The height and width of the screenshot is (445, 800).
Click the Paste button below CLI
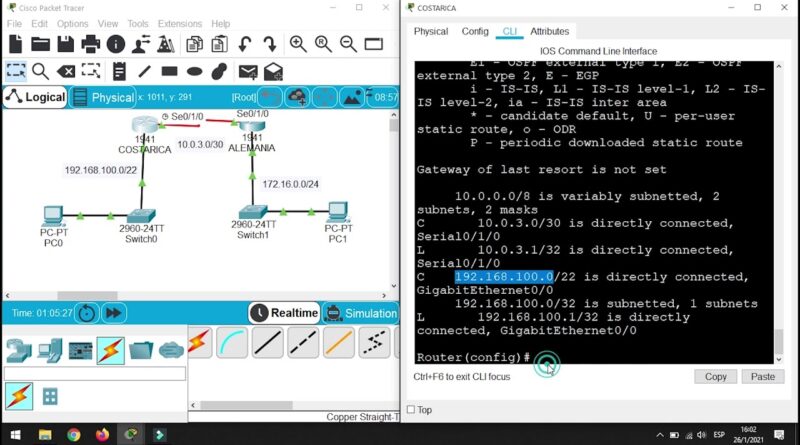pyautogui.click(x=763, y=377)
